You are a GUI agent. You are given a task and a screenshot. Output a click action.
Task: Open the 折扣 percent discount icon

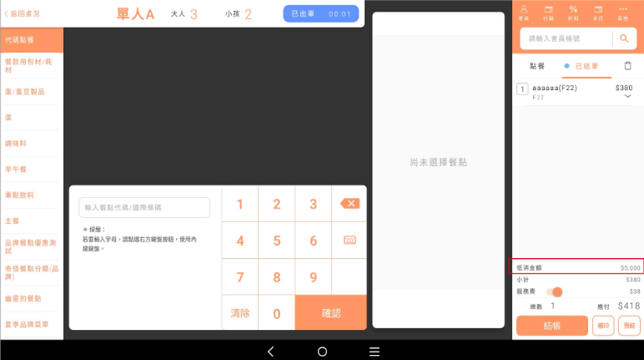click(x=573, y=12)
